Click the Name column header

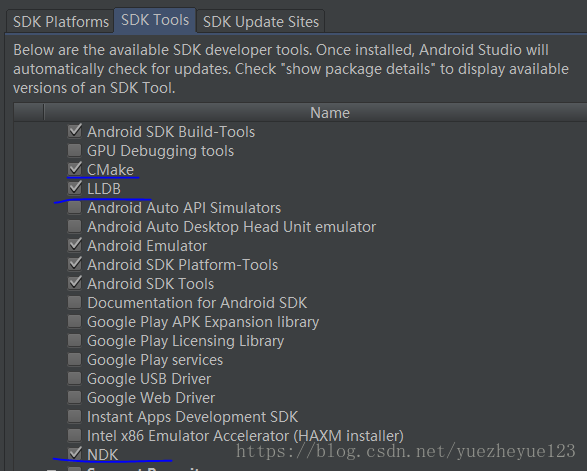[x=330, y=113]
